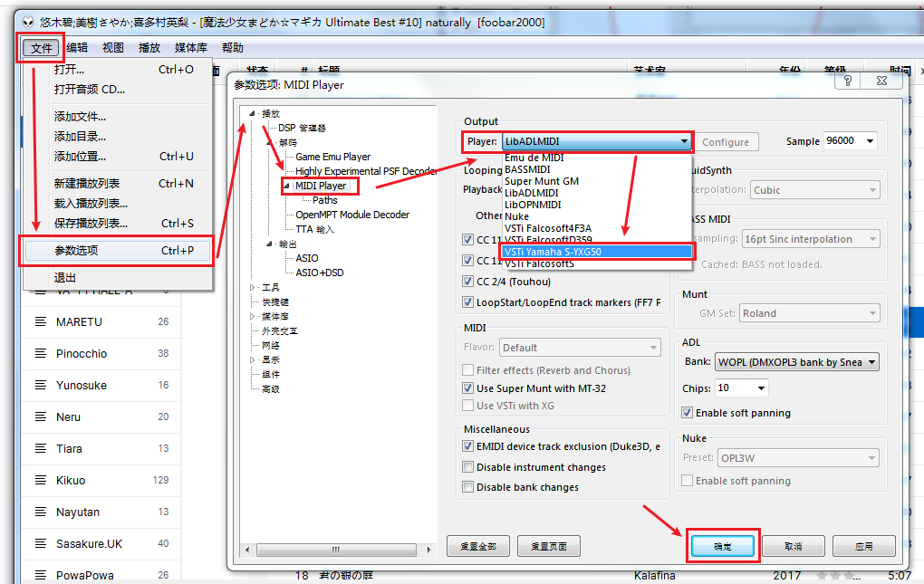This screenshot has width=924, height=584.
Task: Click the help question mark button in dialog
Action: [x=848, y=81]
